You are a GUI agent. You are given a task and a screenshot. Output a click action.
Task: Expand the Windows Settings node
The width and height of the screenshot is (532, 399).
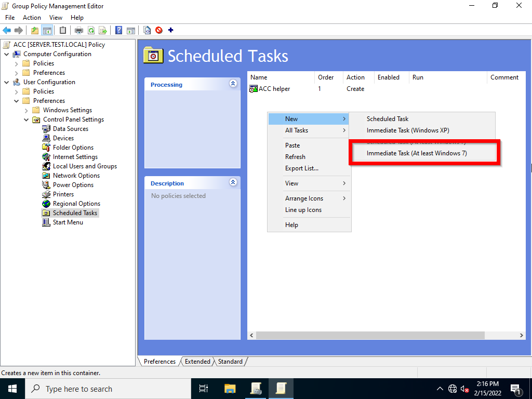[26, 110]
